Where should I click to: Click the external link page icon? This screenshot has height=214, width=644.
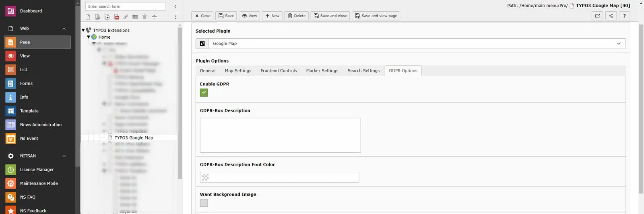coord(126,17)
